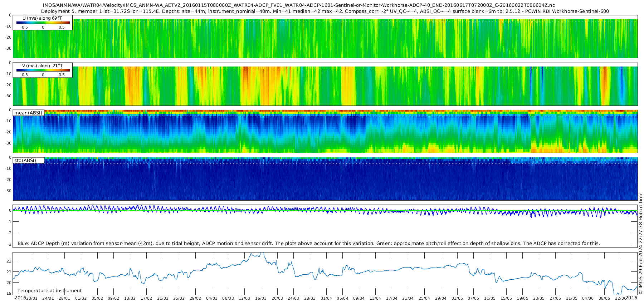
Task: Click the 08/06 date tick label
Action: (604, 298)
